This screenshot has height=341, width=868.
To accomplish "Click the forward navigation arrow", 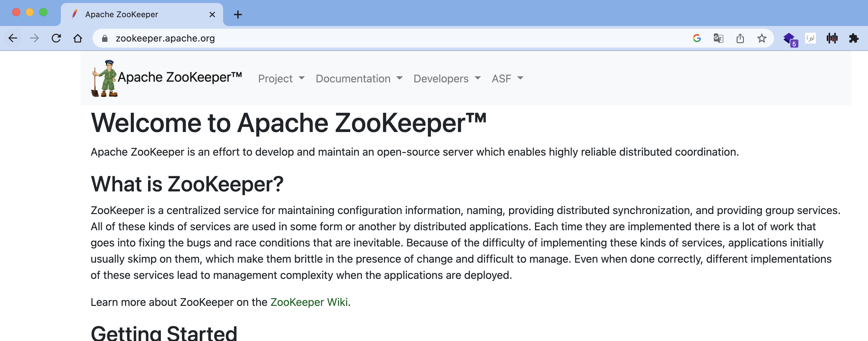I will pyautogui.click(x=34, y=38).
